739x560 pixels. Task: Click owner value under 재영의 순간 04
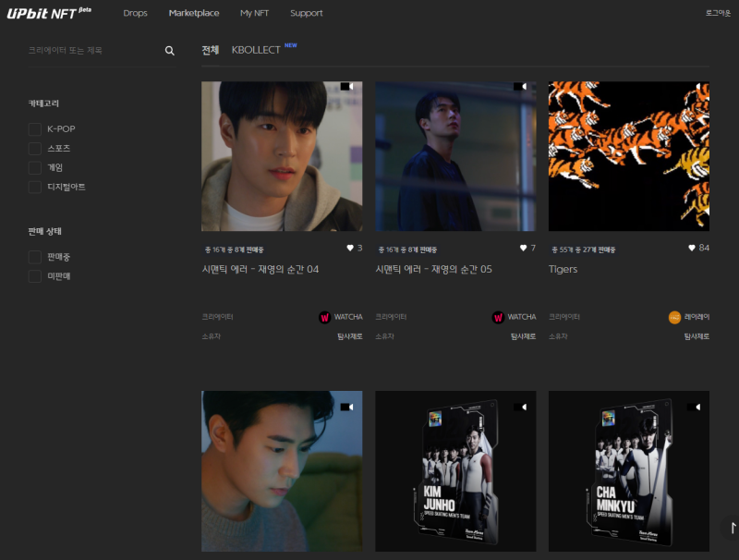click(350, 336)
